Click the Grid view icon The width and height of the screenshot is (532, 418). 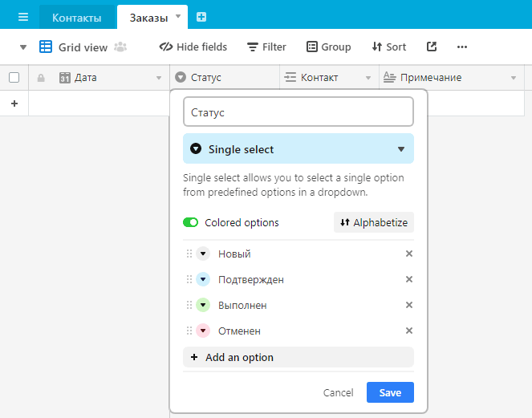click(x=46, y=47)
